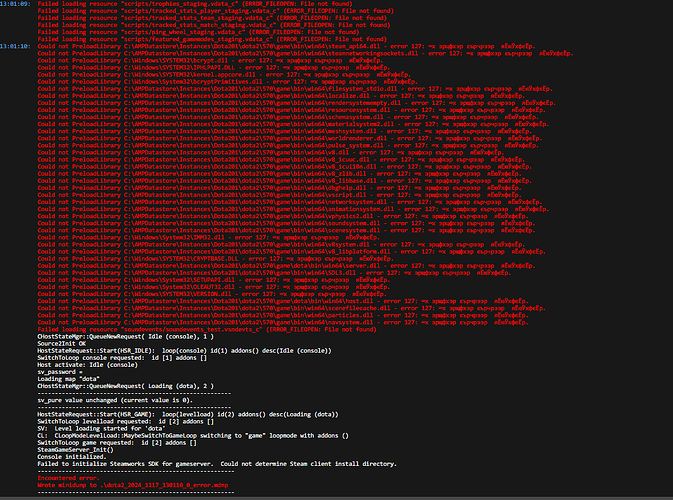Click the HostStateRequest::Start(HSR_GAME) line
Image resolution: width=673 pixels, height=500 pixels.
[x=188, y=415]
